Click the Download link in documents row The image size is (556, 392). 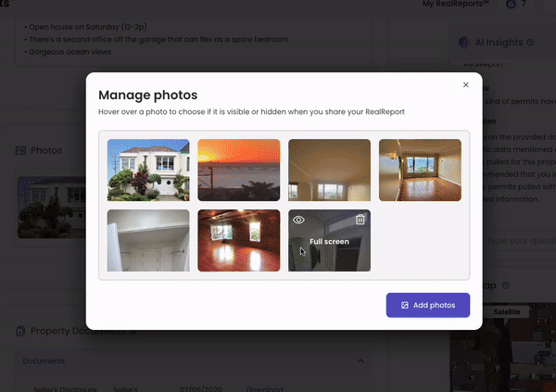(264, 389)
